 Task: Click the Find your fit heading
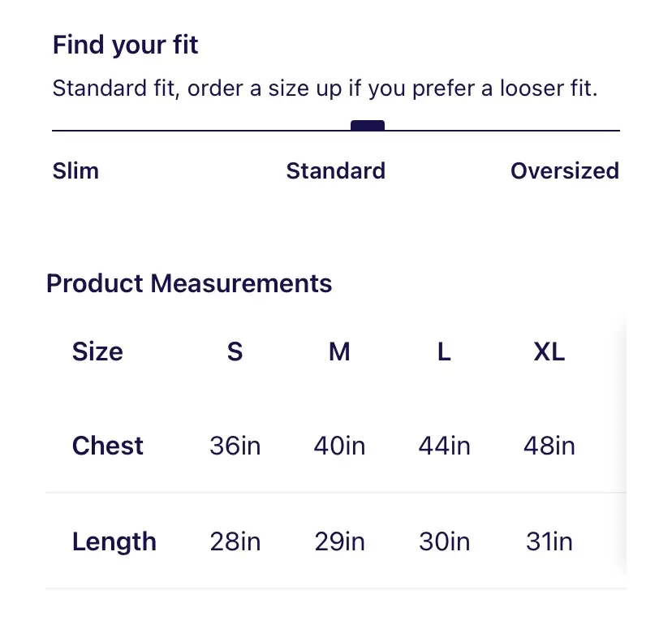point(125,45)
